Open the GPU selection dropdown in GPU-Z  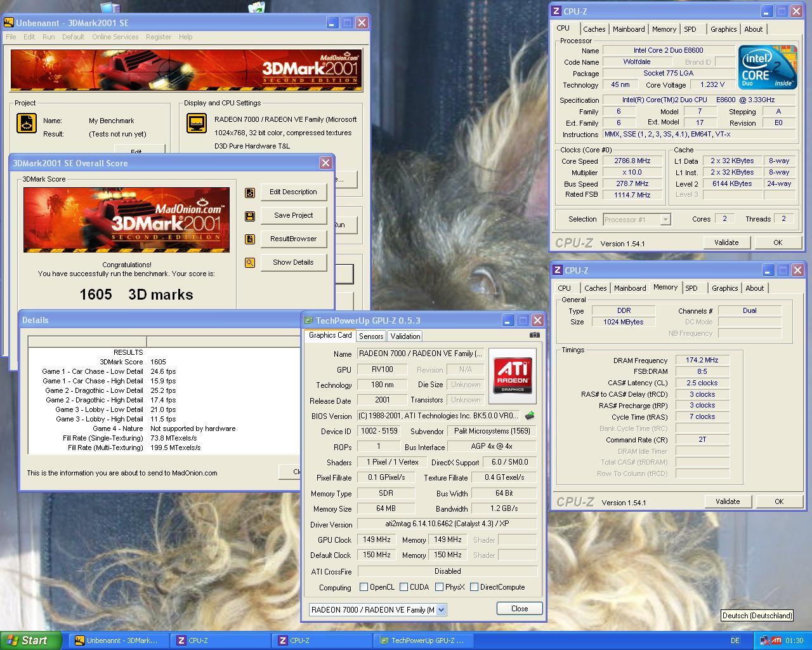[441, 609]
